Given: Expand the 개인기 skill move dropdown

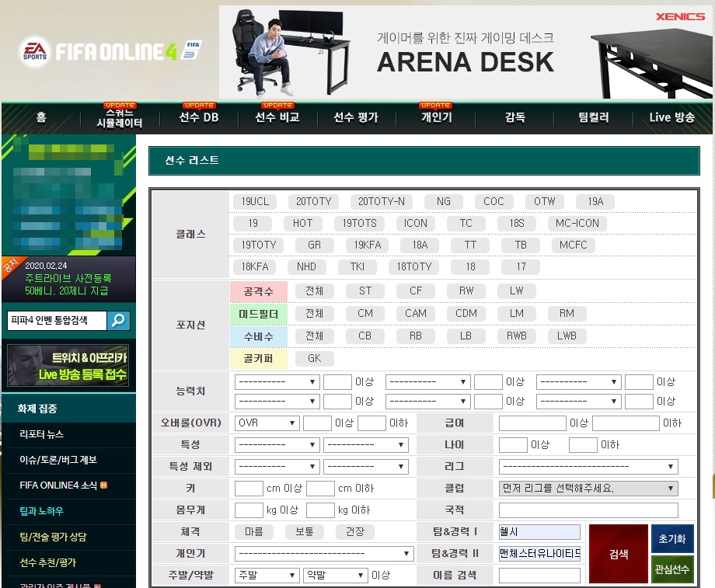Looking at the screenshot, I should [324, 554].
